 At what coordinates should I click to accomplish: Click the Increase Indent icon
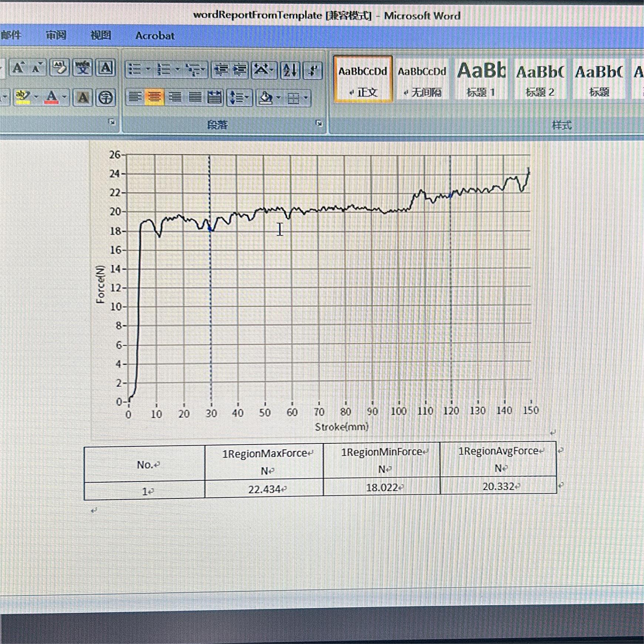tap(241, 70)
